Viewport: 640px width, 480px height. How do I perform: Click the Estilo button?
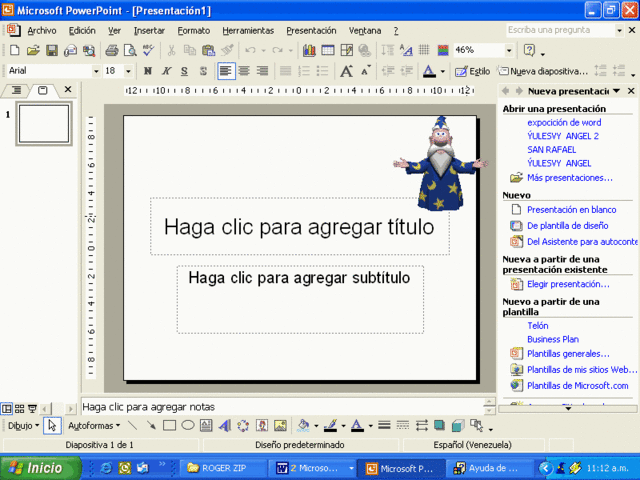(473, 71)
